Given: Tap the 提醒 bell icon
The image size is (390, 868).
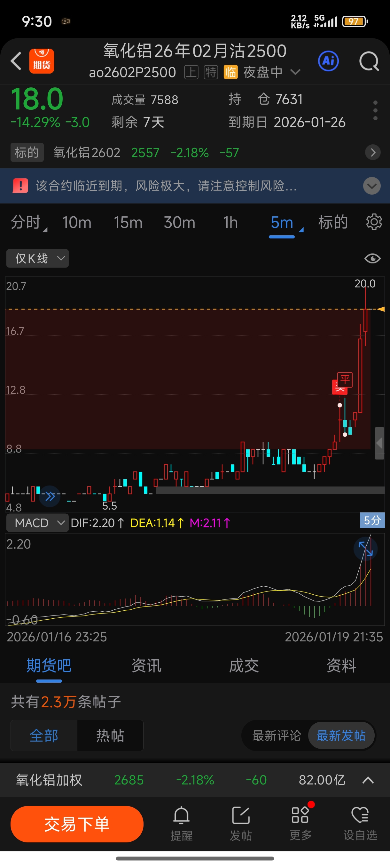Looking at the screenshot, I should click(181, 824).
